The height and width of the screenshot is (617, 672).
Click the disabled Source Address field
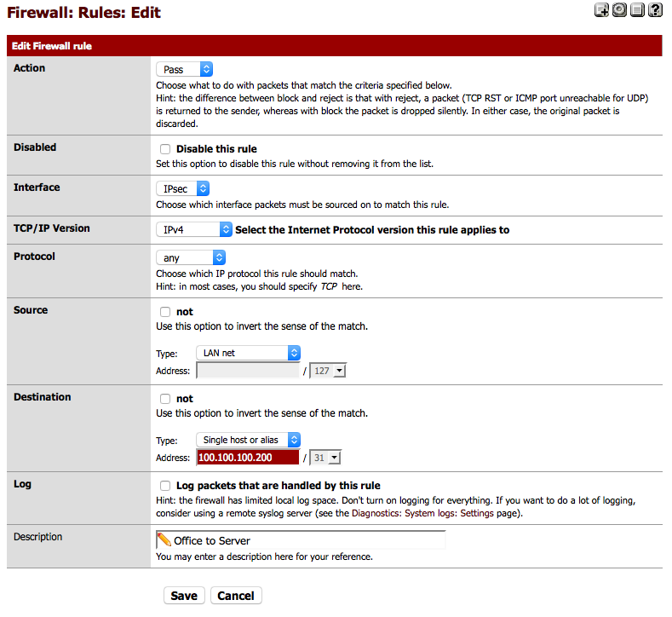point(248,371)
